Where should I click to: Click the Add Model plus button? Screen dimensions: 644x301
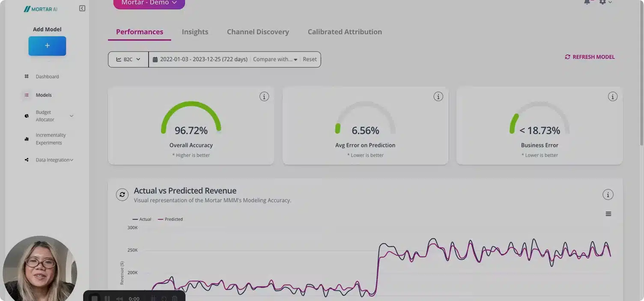click(47, 46)
